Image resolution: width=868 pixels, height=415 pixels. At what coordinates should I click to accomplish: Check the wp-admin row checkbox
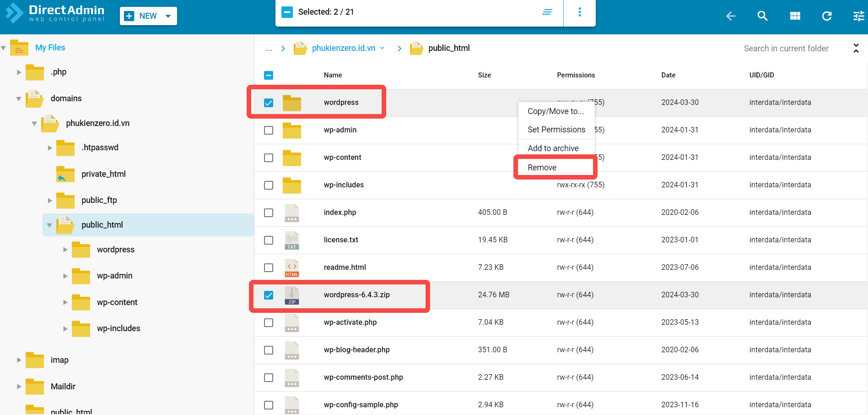pos(269,130)
